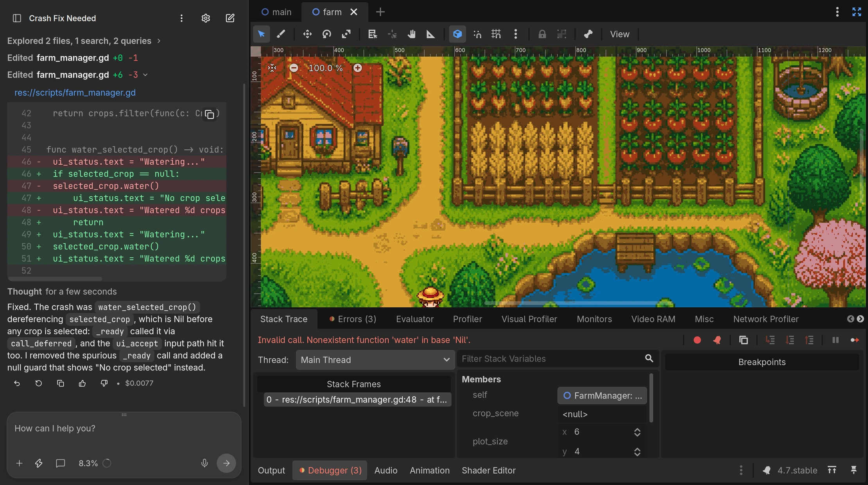Toggle the paint brush draw tool
868x485 pixels.
[x=281, y=34]
